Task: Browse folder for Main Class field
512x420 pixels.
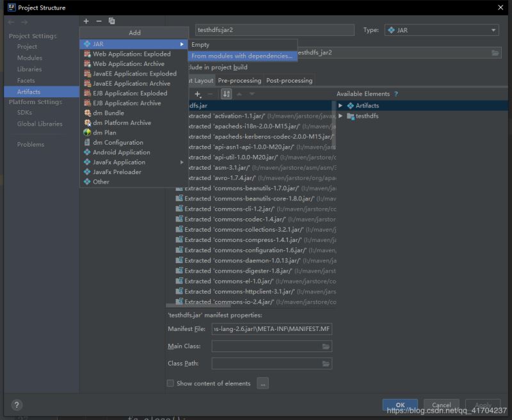Action: [x=326, y=346]
